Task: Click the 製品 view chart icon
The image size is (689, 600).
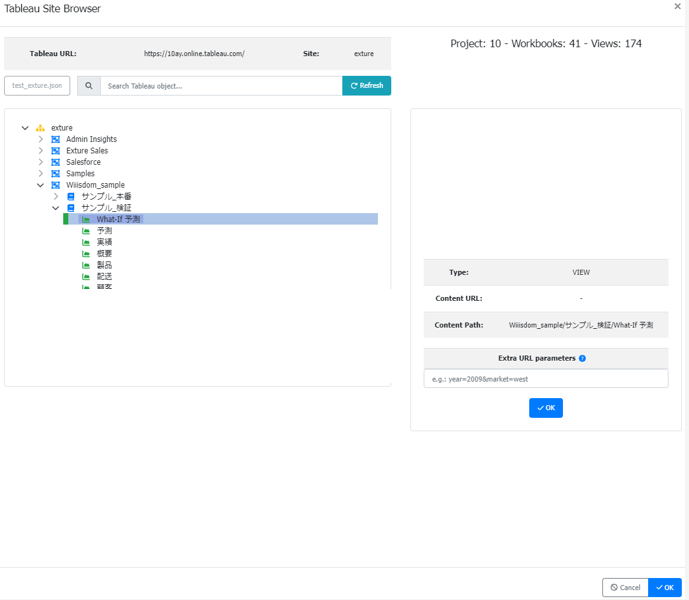Action: coord(86,265)
